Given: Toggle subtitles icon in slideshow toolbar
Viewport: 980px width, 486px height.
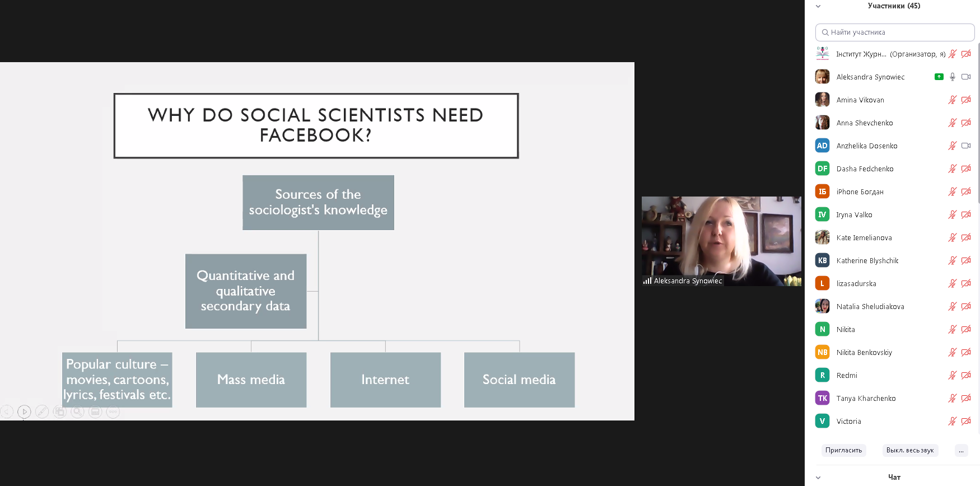Looking at the screenshot, I should click(96, 412).
